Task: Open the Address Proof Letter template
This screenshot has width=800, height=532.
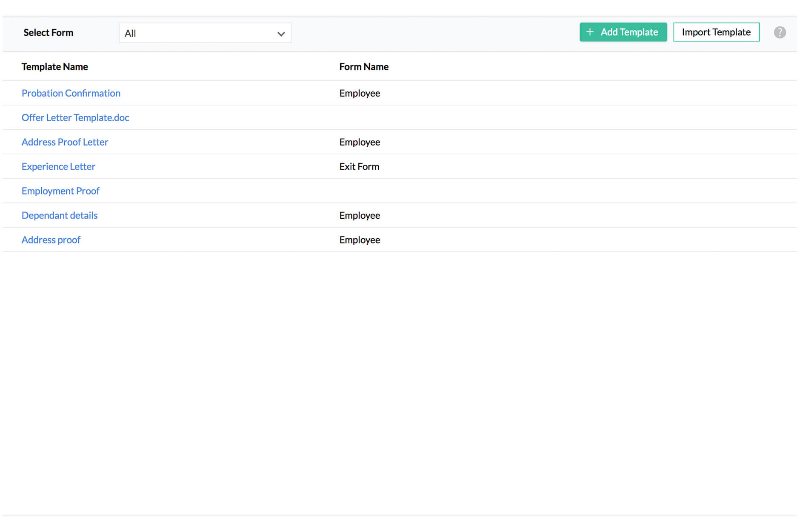Action: click(65, 142)
